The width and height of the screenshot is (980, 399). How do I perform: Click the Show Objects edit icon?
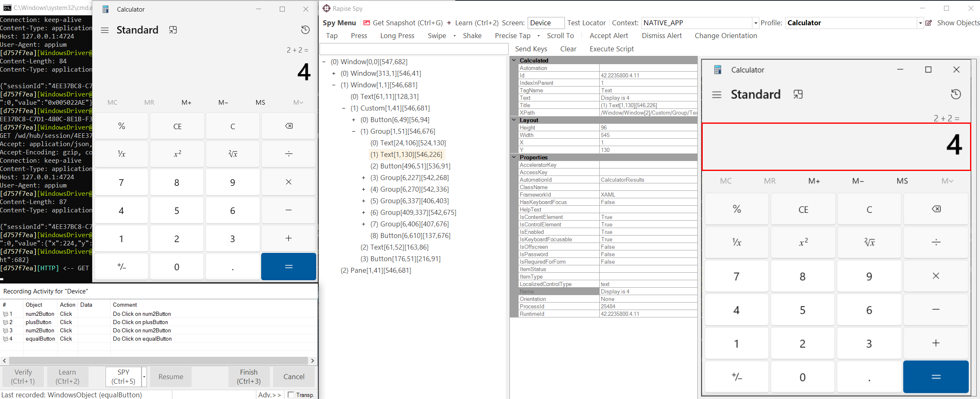(x=929, y=23)
